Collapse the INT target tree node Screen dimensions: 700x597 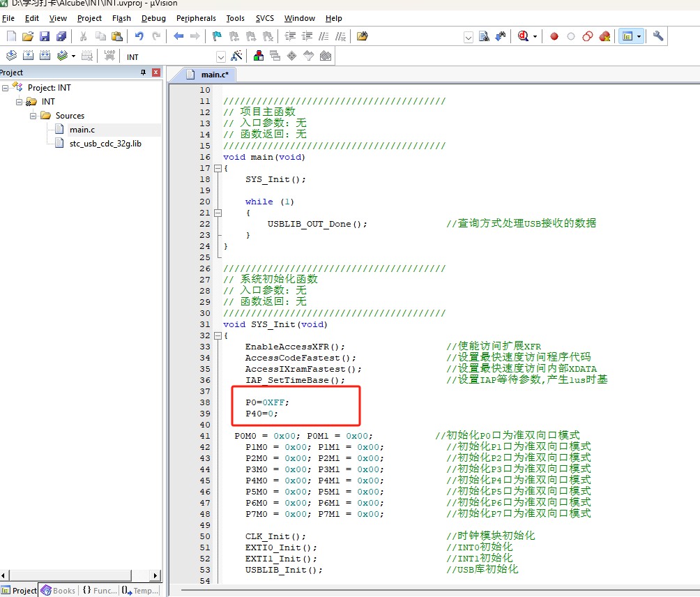click(x=20, y=102)
